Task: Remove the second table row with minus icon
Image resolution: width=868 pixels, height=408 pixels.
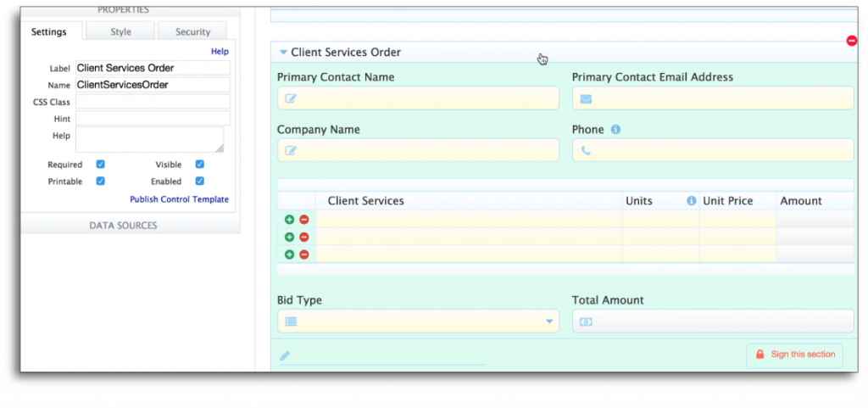Action: pyautogui.click(x=304, y=237)
